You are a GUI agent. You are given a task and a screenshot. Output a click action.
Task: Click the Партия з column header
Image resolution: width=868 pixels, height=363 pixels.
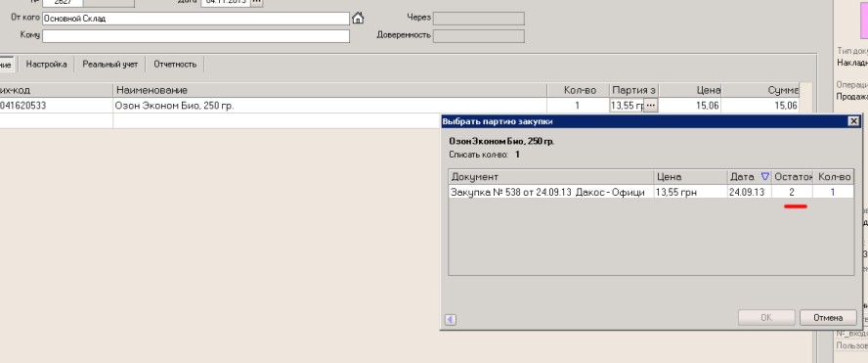coord(633,90)
